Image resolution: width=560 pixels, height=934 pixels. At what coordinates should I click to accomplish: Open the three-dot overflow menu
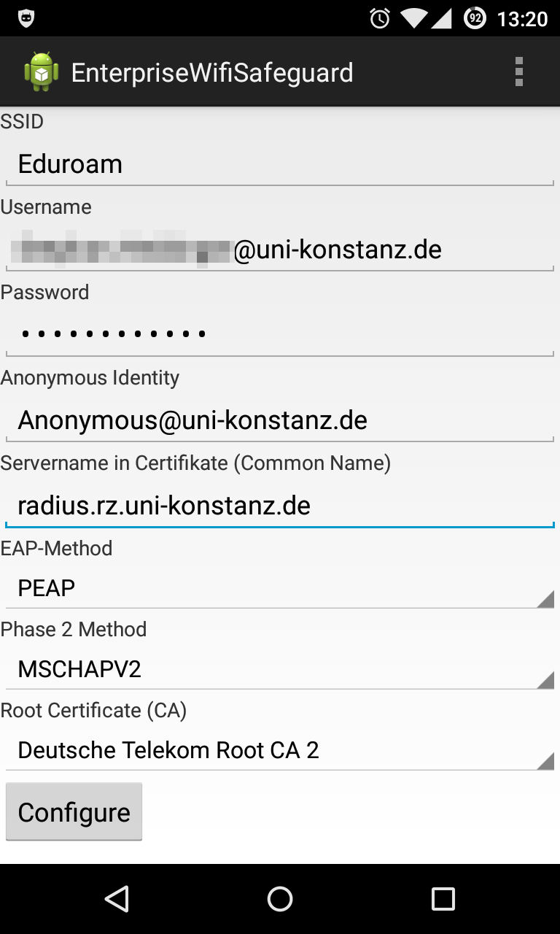[518, 72]
